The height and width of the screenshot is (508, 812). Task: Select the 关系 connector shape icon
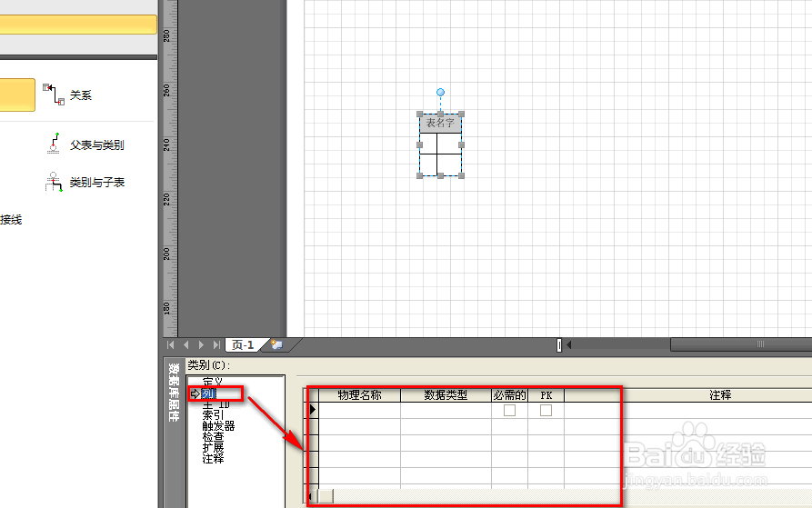coord(54,95)
